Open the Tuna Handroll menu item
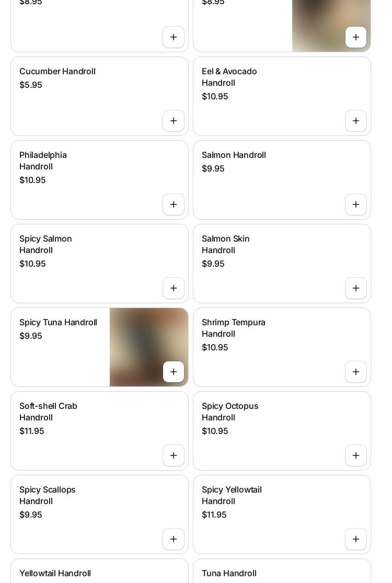 [229, 574]
